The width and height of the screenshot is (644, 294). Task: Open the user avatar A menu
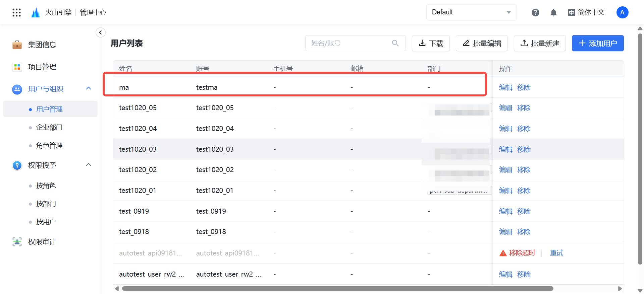pos(622,12)
